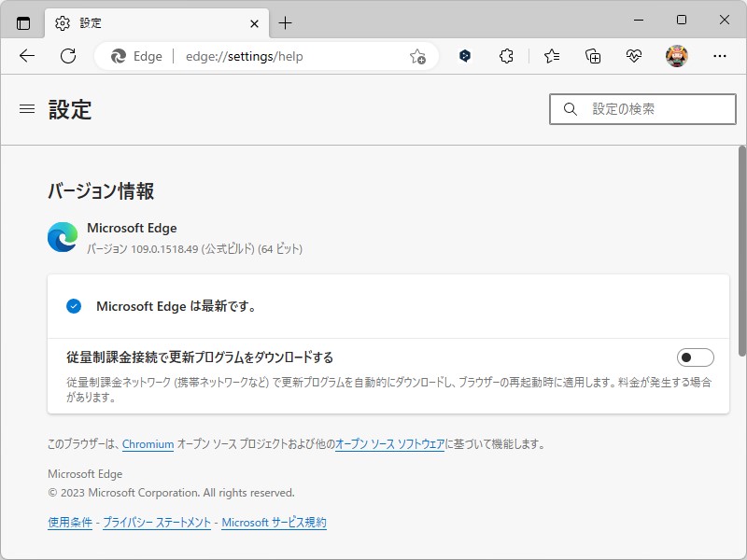This screenshot has height=560, width=747.
Task: Open the settings hamburger menu
Action: click(x=26, y=108)
